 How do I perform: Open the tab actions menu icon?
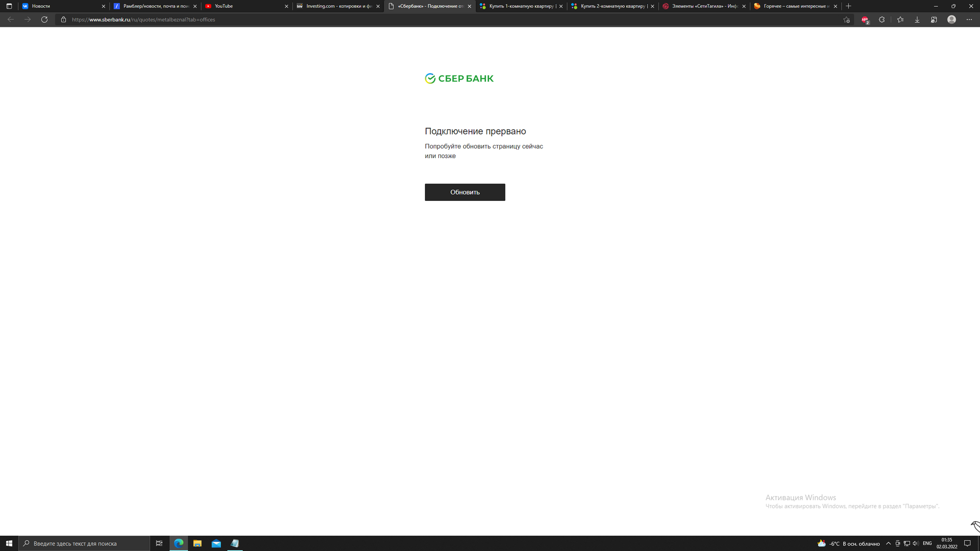(9, 6)
